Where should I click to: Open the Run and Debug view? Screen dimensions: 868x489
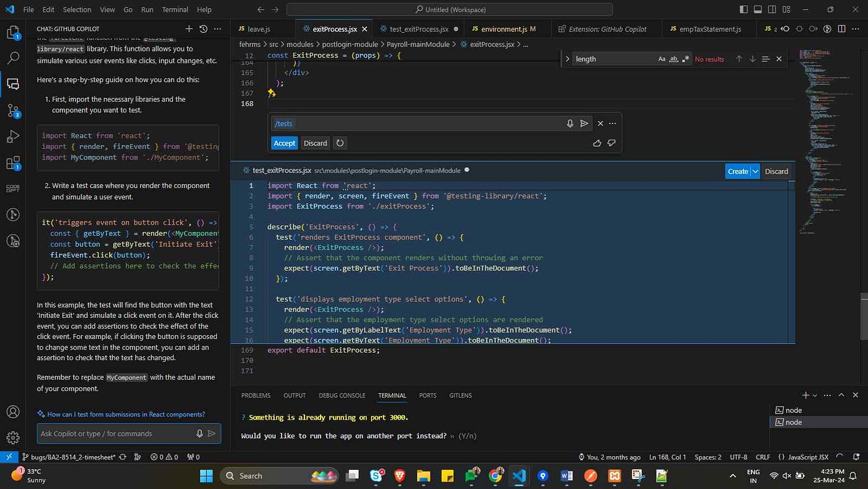coord(13,137)
